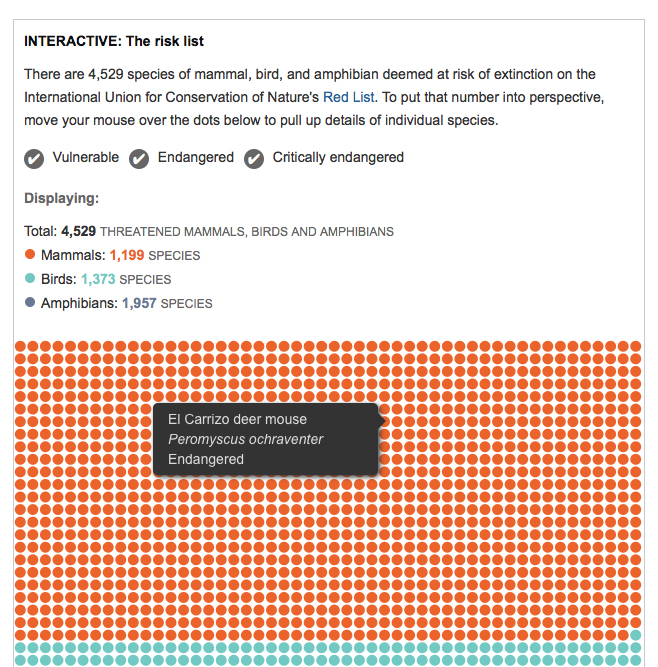Toggle the Vulnerable checkbox
This screenshot has width=658, height=667.
[34, 158]
